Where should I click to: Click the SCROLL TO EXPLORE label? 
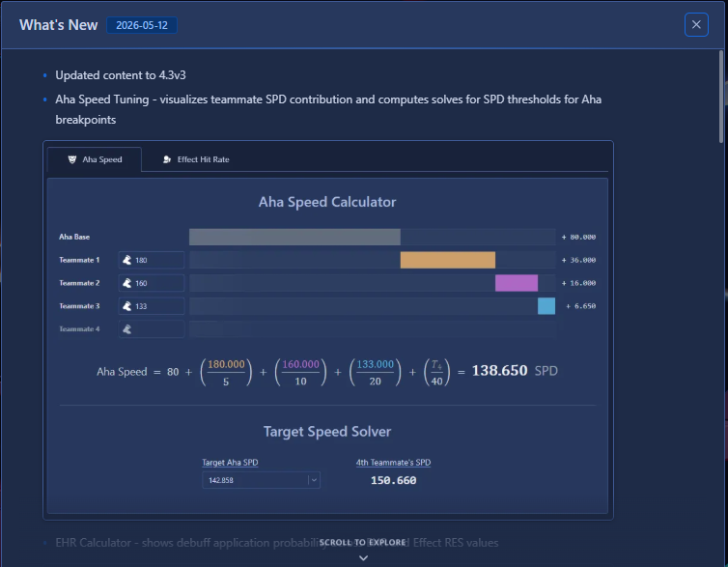coord(363,543)
